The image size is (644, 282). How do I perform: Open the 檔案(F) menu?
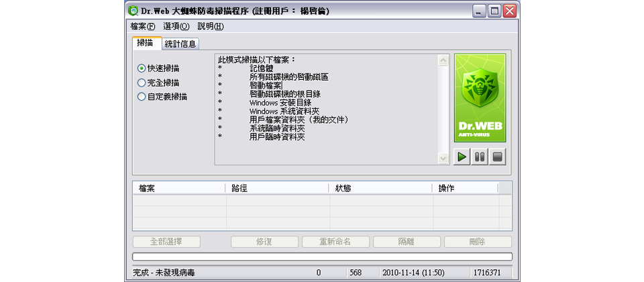[x=143, y=26]
